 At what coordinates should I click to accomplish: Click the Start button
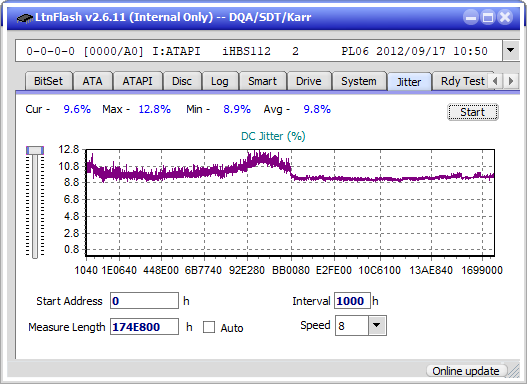(x=473, y=112)
